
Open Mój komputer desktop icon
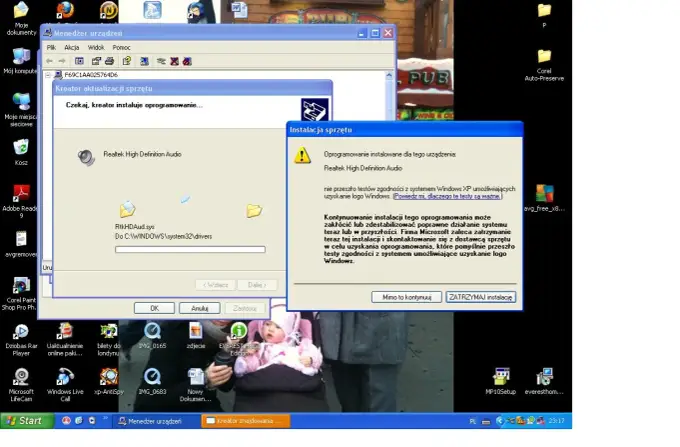(x=21, y=61)
